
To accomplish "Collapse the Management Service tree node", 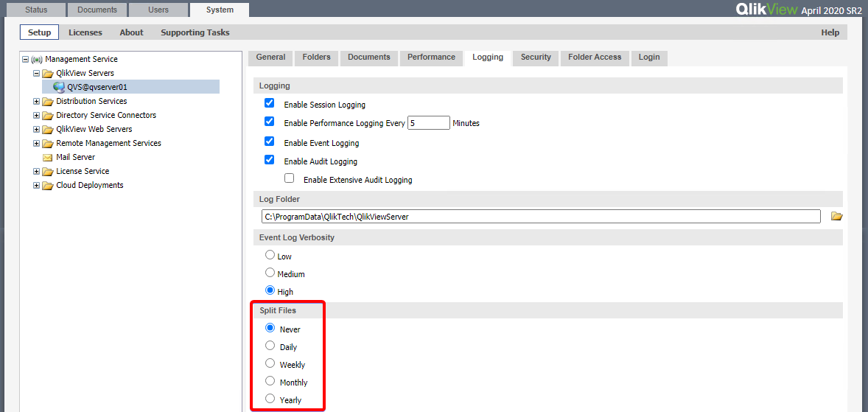I will [26, 59].
